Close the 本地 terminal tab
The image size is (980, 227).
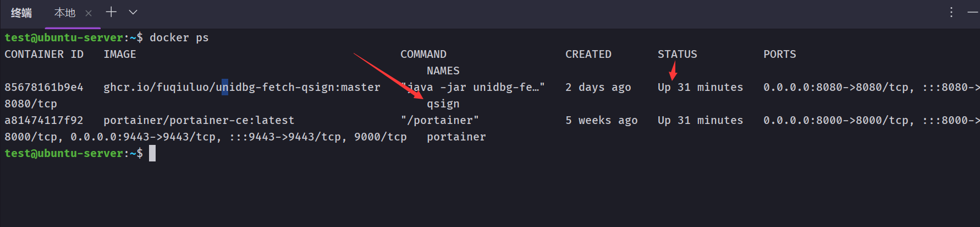[89, 13]
